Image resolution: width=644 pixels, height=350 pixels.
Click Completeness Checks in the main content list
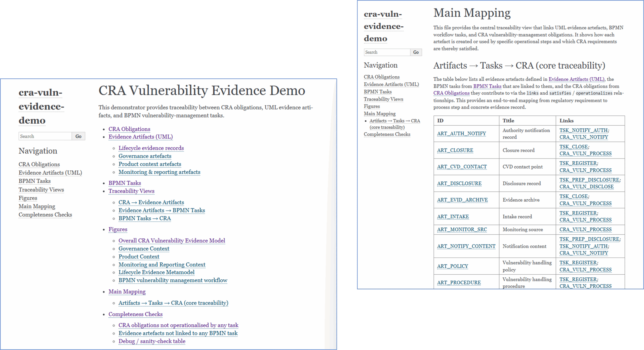pyautogui.click(x=136, y=314)
